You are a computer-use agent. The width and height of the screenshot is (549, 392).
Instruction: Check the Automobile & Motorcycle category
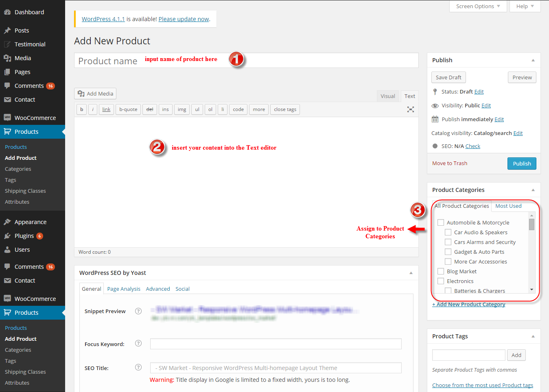click(x=441, y=222)
